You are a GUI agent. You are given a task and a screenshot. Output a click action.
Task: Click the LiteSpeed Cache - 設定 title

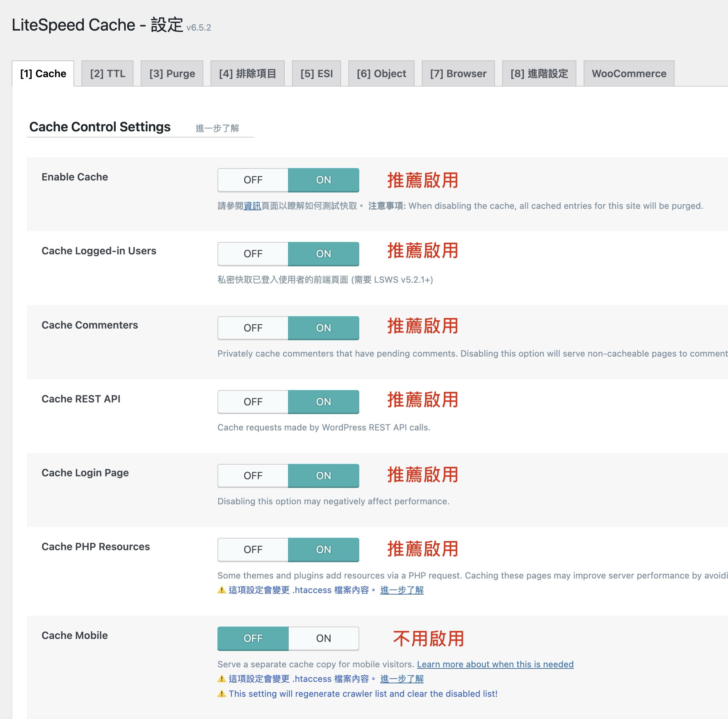[97, 25]
